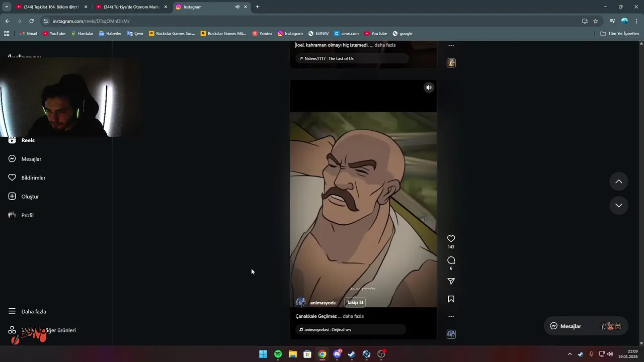Open the apps grid in bookmarks bar
The width and height of the screenshot is (644, 362).
7,34
